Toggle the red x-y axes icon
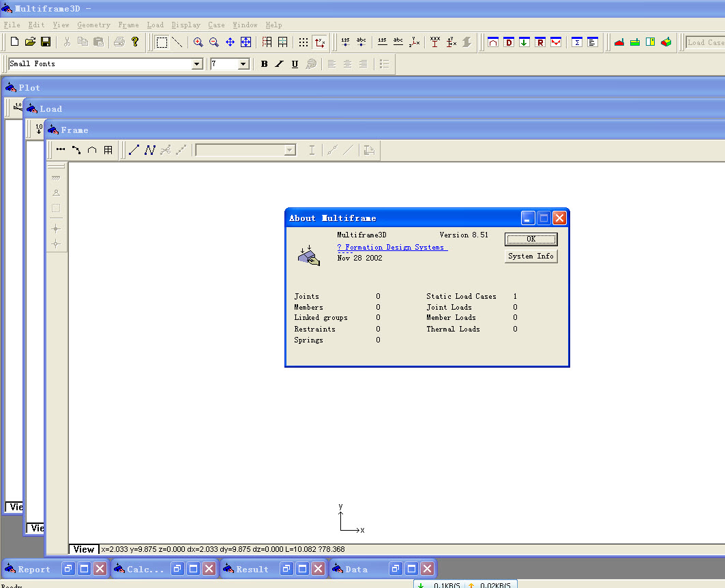Screen dimensions: 725x588 coord(319,42)
